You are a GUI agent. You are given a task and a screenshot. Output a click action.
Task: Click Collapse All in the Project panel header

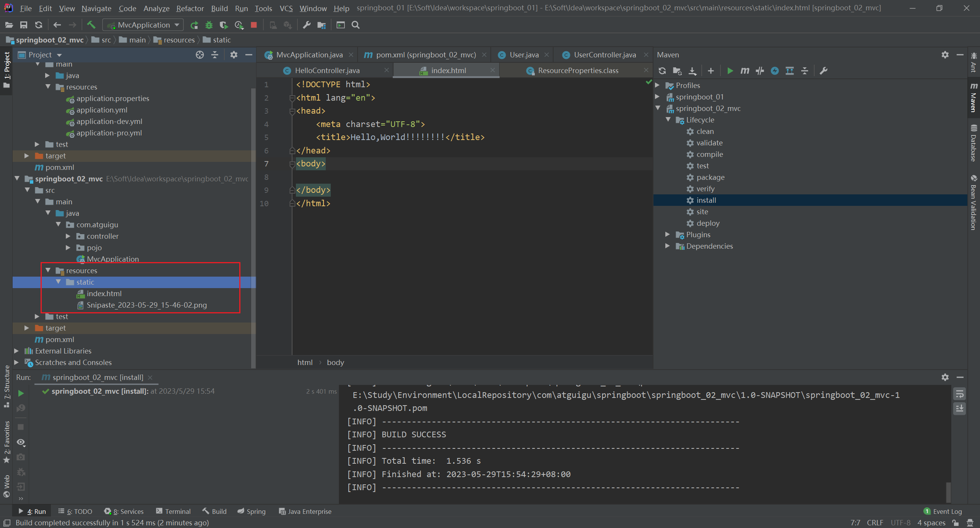pyautogui.click(x=215, y=55)
